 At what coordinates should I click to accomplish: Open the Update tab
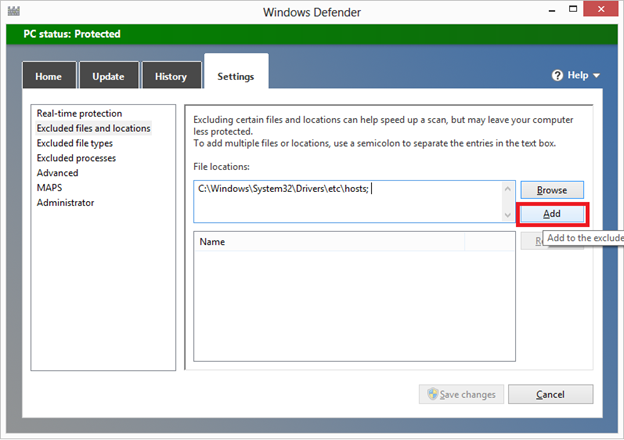coord(108,77)
